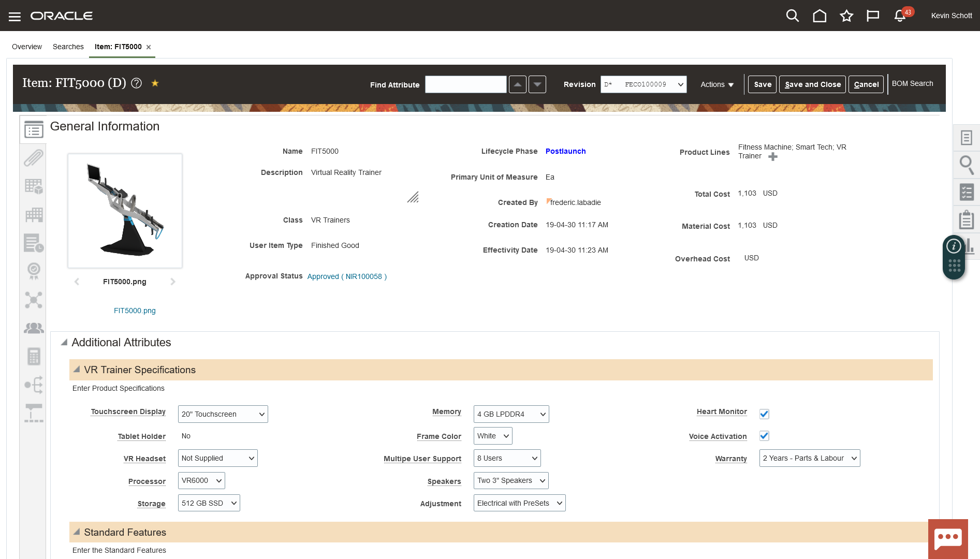
Task: Uncheck the Voice Activation checkbox
Action: point(764,436)
